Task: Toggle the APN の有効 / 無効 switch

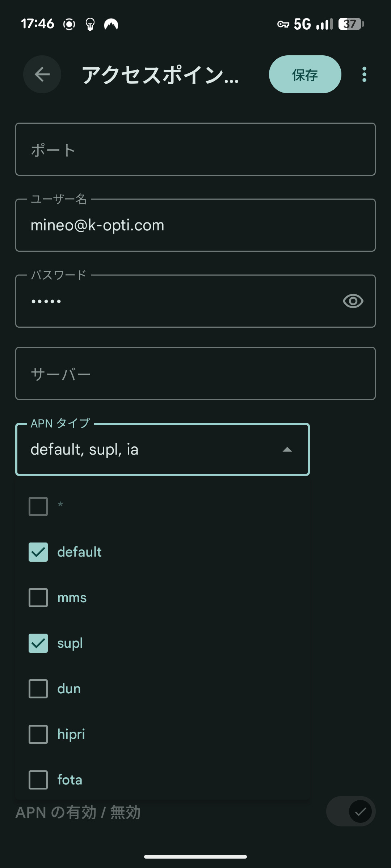Action: (x=350, y=812)
